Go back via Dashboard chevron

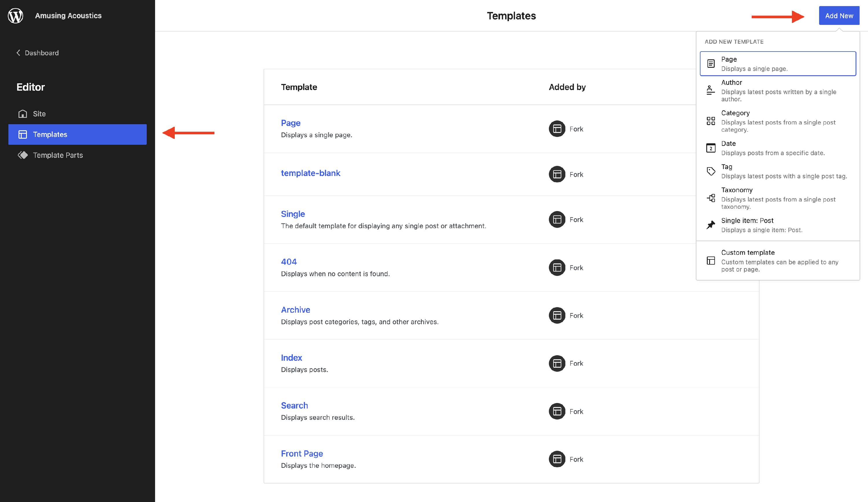pos(19,53)
